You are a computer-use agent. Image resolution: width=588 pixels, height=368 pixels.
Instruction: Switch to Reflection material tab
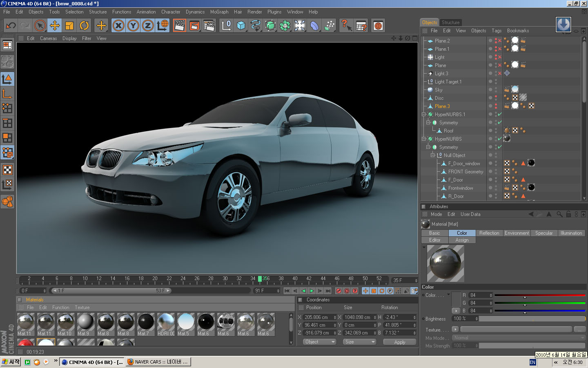[x=489, y=233]
